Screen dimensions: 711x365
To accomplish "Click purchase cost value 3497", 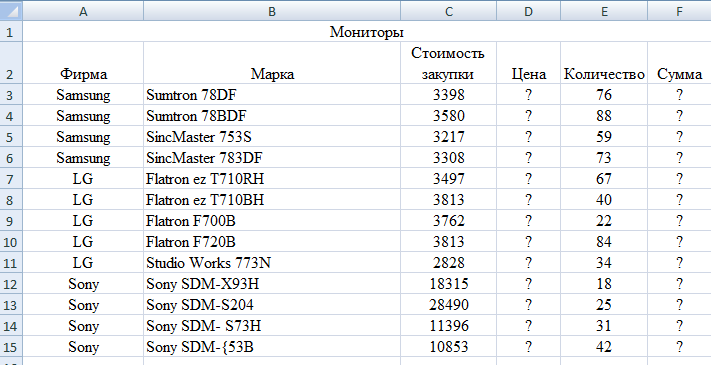I will point(448,179).
